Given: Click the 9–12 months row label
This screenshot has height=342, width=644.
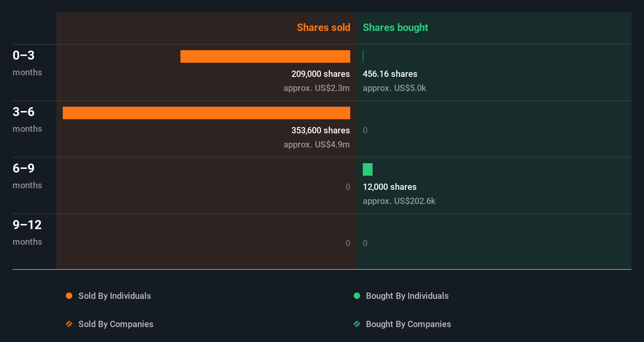Looking at the screenshot, I should [27, 233].
